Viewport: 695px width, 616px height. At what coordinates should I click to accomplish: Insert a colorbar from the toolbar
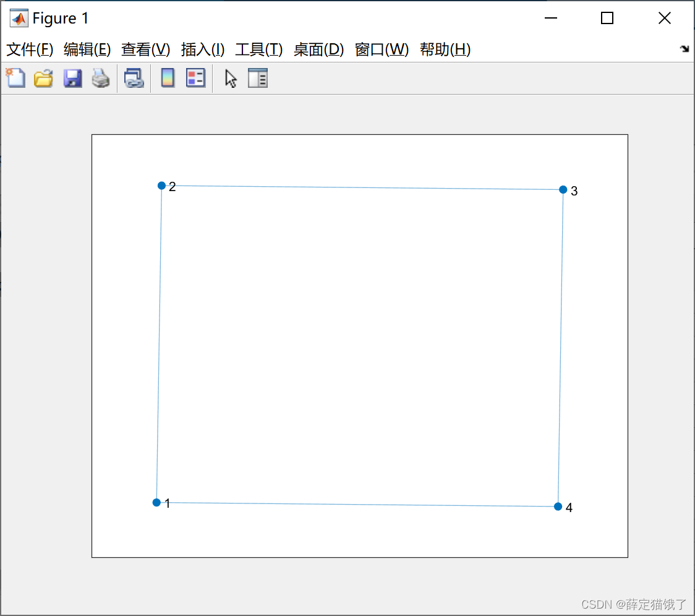[167, 78]
